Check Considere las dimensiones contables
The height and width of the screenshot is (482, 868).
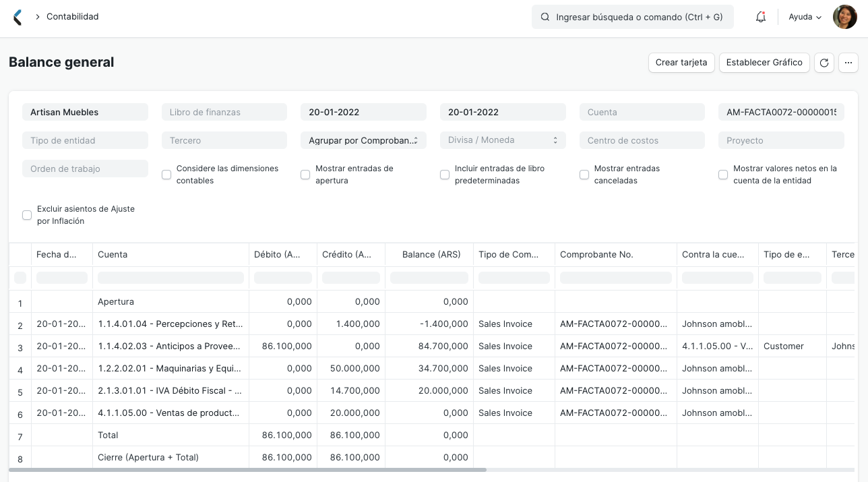tap(166, 175)
